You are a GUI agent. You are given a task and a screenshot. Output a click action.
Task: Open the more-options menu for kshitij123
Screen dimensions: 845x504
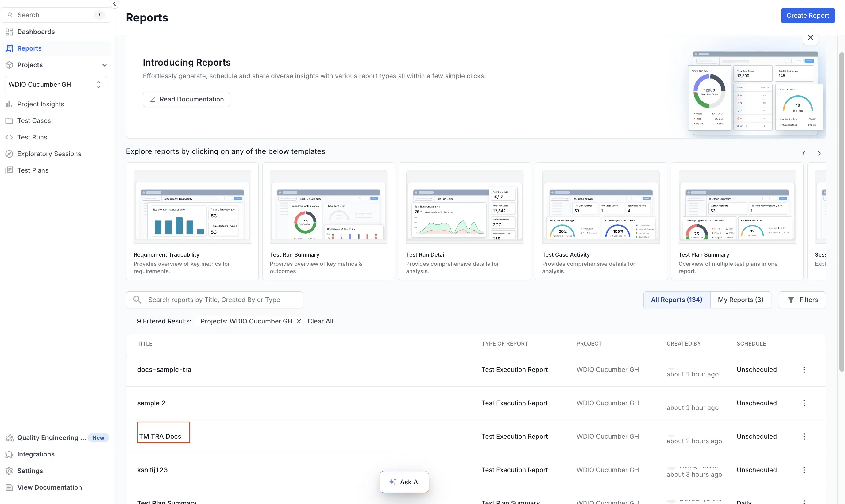[x=804, y=470]
